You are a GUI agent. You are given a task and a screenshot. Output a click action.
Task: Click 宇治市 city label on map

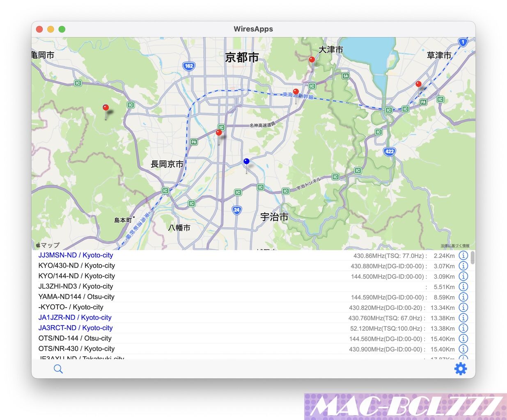coord(274,217)
